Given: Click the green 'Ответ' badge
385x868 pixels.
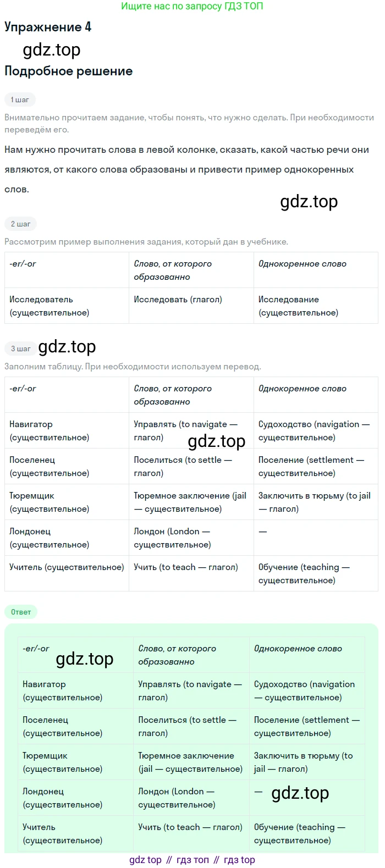Looking at the screenshot, I should (x=21, y=612).
